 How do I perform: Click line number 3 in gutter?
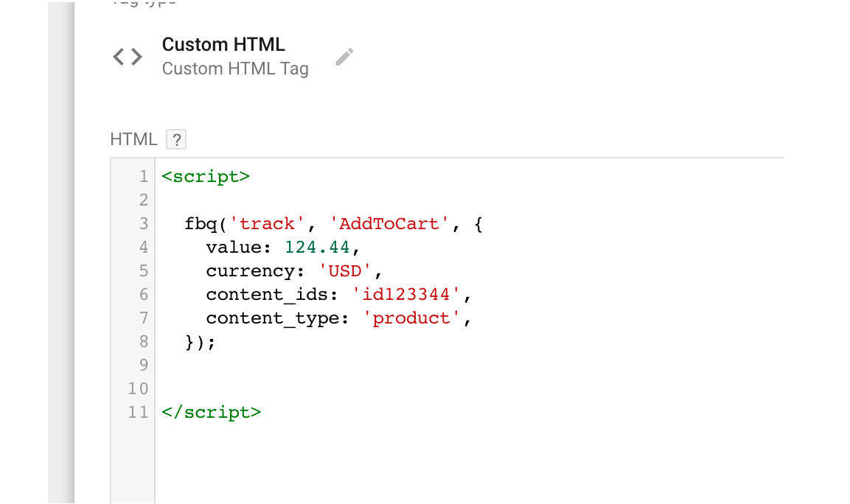coord(143,223)
